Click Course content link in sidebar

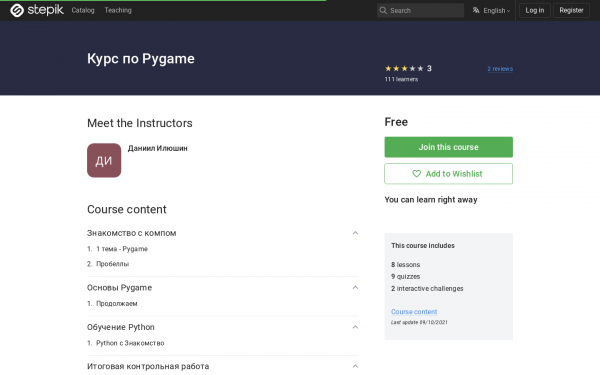[414, 311]
